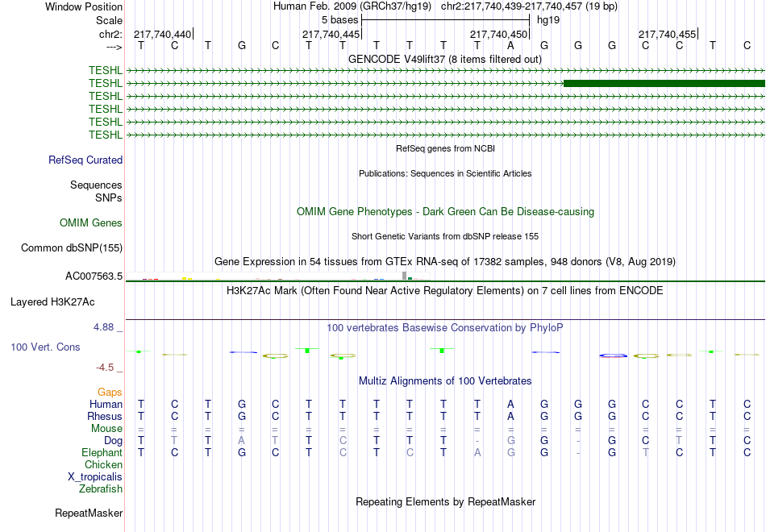
Task: Click the 'hg19' text beside the scale bar
Action: coord(548,20)
